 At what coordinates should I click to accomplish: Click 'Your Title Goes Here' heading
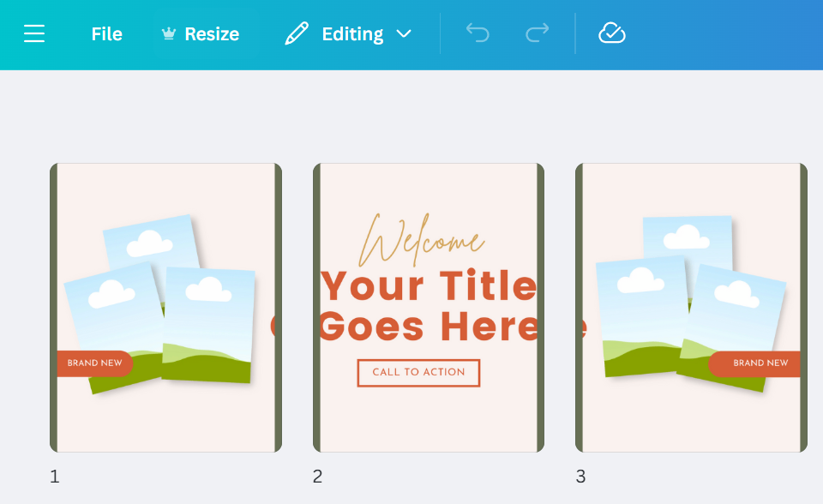point(429,305)
